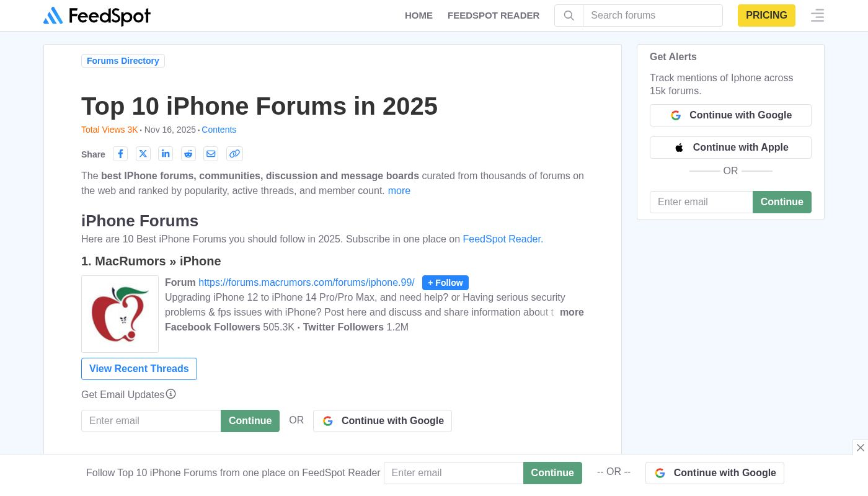This screenshot has height=496, width=868.
Task: Open the HOME menu item
Action: tap(418, 15)
